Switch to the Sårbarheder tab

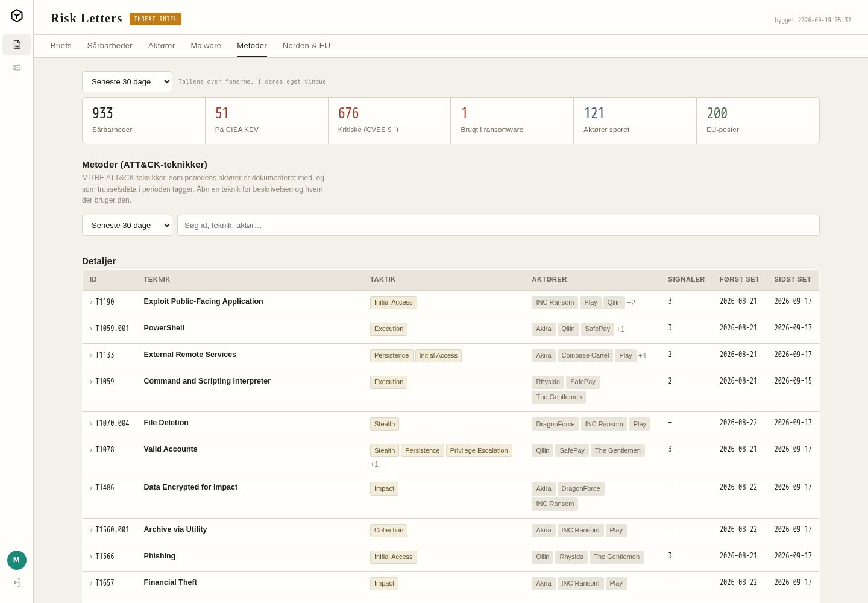pos(110,46)
